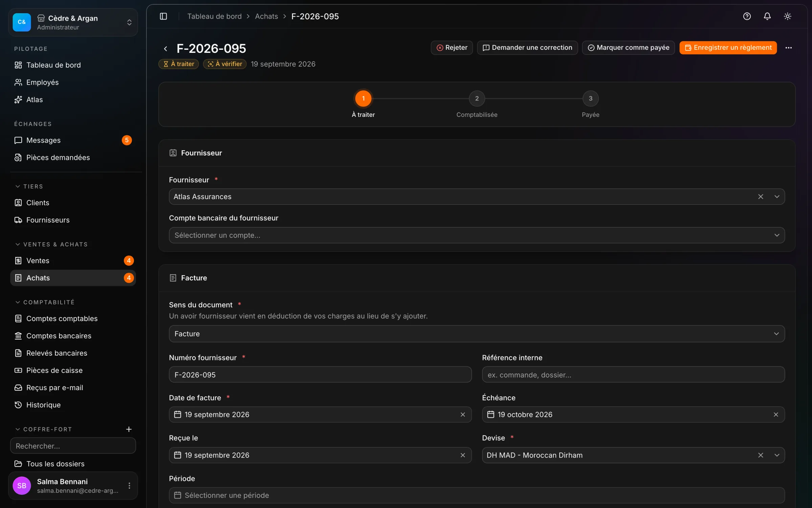Open the Compte bancaire du fournisseur dropdown
This screenshot has height=508, width=812.
click(476, 235)
